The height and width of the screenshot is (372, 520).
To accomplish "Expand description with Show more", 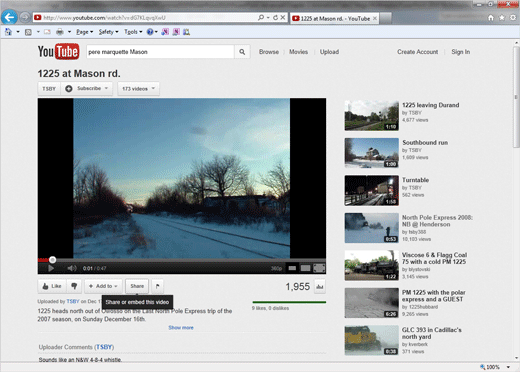I will tap(181, 328).
